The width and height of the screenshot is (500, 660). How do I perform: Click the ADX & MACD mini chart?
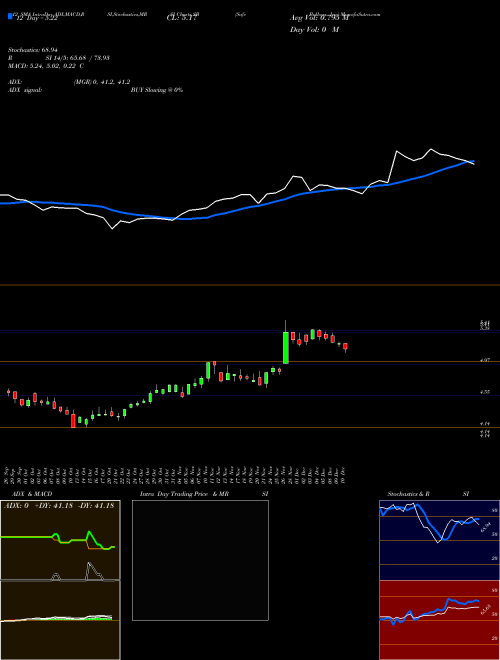(x=60, y=580)
